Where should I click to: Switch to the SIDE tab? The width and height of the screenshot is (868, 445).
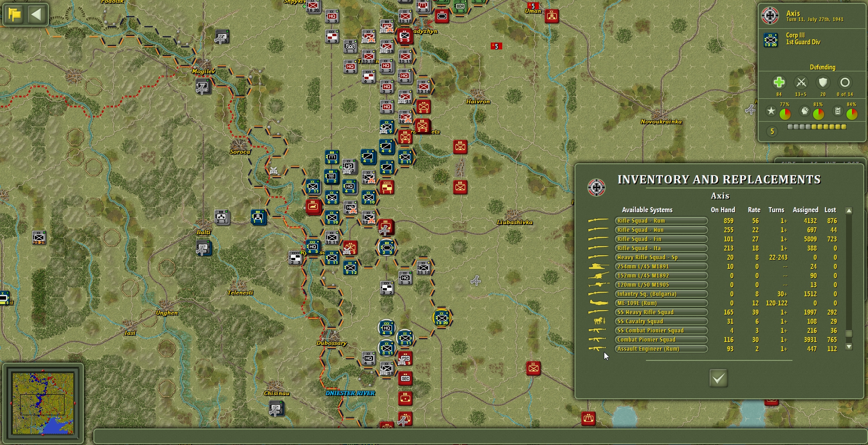click(x=789, y=162)
